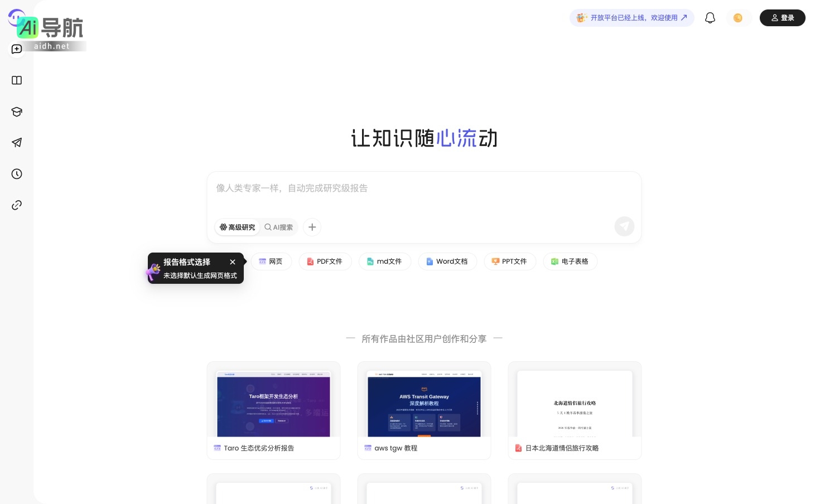Pick the Word文档 format

pos(447,261)
